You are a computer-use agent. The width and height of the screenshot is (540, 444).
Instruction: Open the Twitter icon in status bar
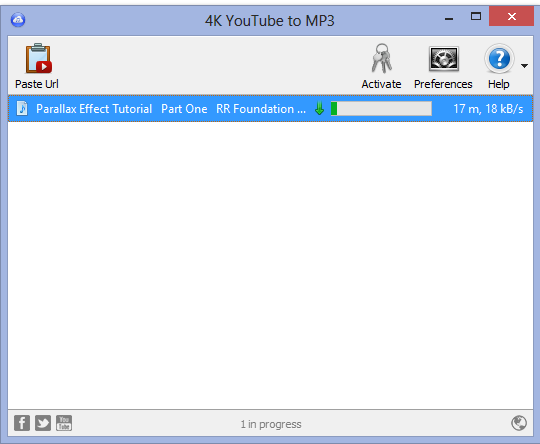click(43, 423)
